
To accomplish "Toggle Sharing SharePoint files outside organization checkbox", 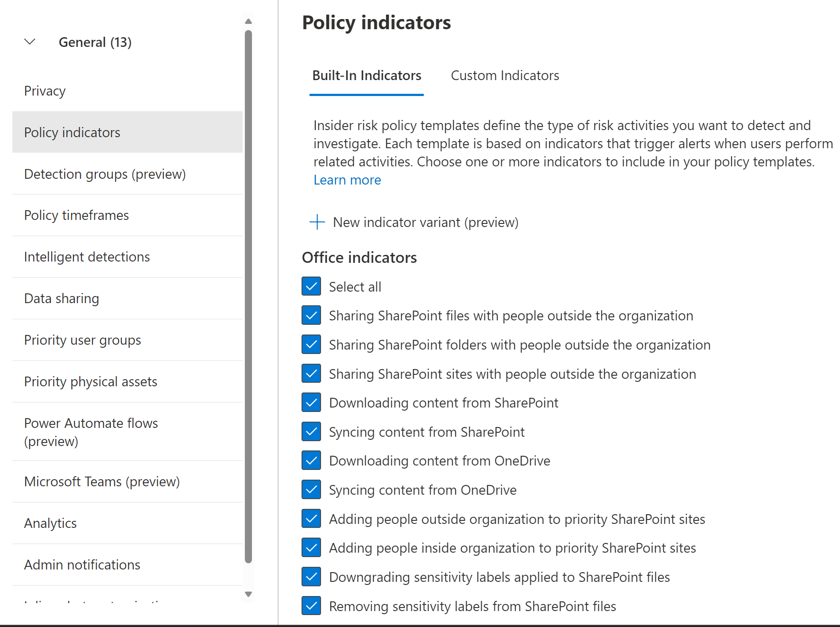I will pyautogui.click(x=311, y=315).
